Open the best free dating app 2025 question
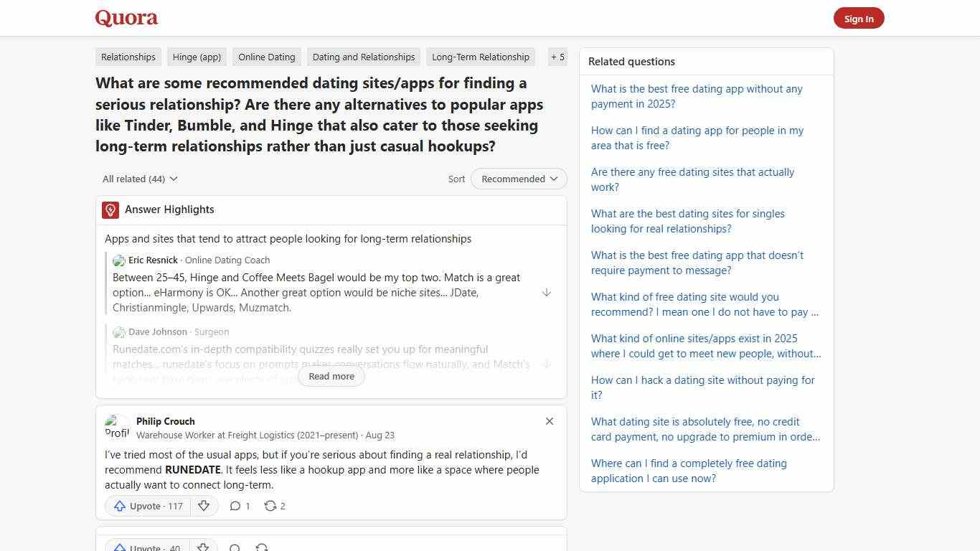 (x=696, y=96)
